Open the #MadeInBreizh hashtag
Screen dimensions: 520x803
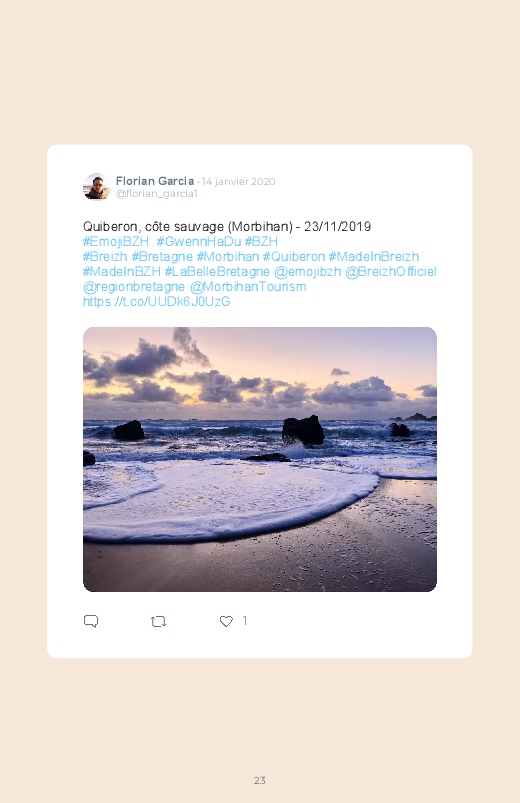374,257
